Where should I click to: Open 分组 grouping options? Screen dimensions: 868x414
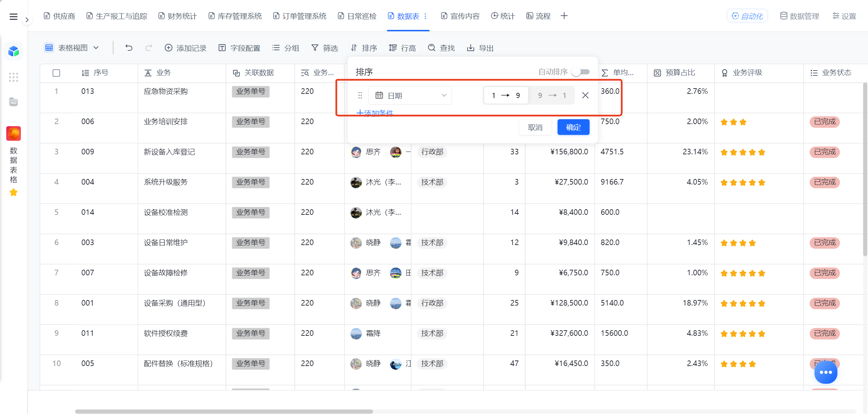(285, 48)
